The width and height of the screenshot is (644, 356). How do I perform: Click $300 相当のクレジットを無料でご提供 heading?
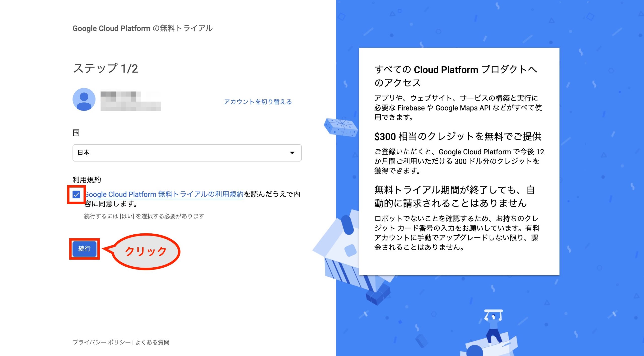pyautogui.click(x=458, y=136)
